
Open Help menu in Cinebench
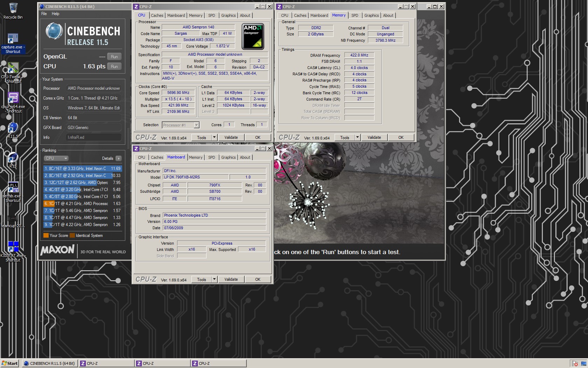[x=55, y=14]
